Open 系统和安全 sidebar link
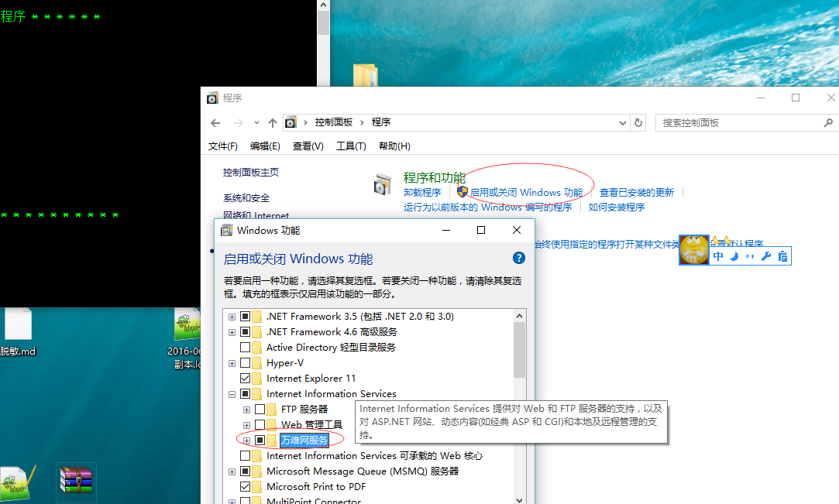The width and height of the screenshot is (839, 504). point(246,197)
